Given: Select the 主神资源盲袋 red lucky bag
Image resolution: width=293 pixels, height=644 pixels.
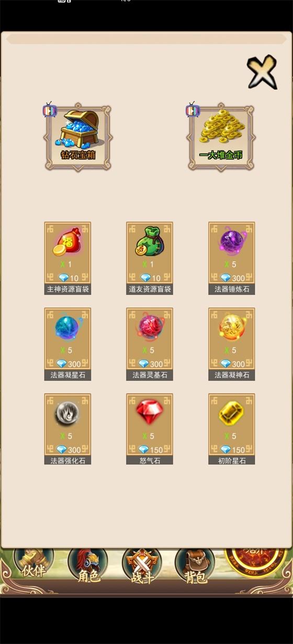Looking at the screenshot, I should pyautogui.click(x=67, y=258).
